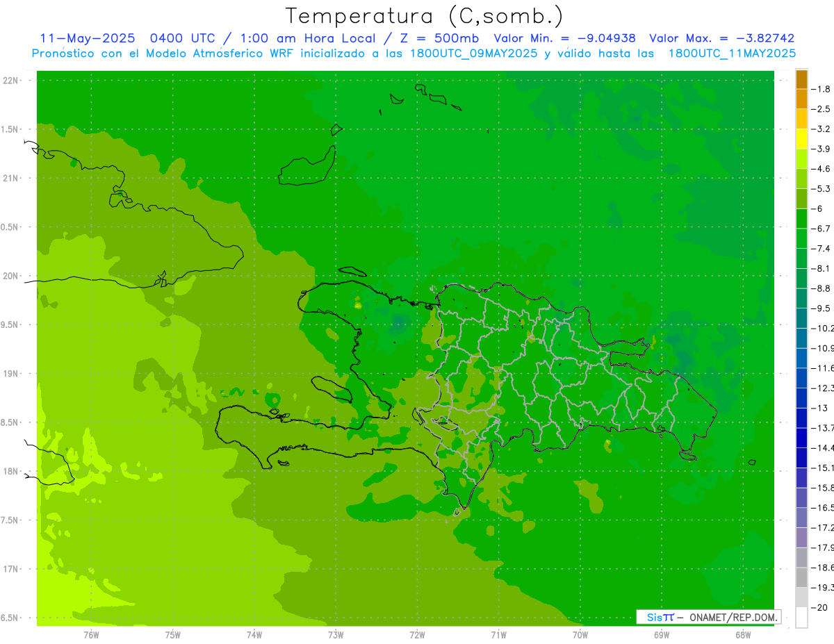
Task: Click the '22N' latitude label
Action: tap(10, 81)
